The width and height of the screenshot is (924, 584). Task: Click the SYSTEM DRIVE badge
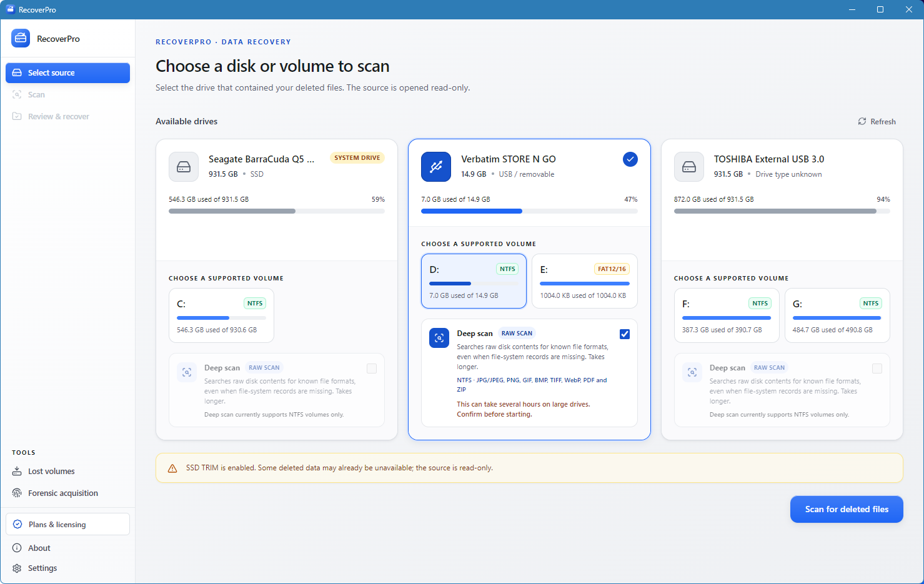pyautogui.click(x=357, y=158)
